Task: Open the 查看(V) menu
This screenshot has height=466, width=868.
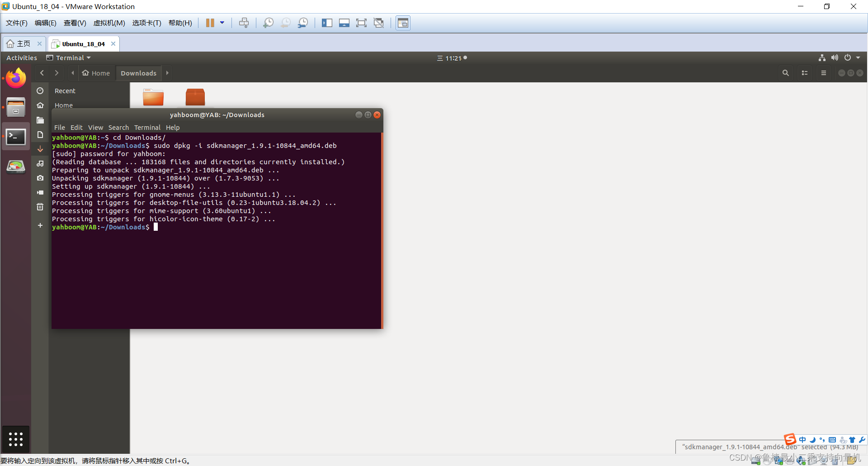Action: tap(75, 23)
